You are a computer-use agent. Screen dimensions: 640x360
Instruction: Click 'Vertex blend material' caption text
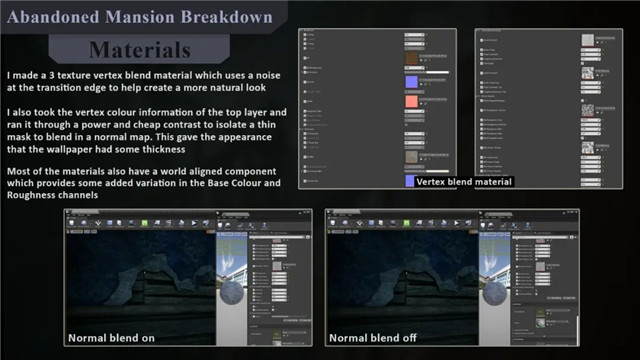[464, 182]
